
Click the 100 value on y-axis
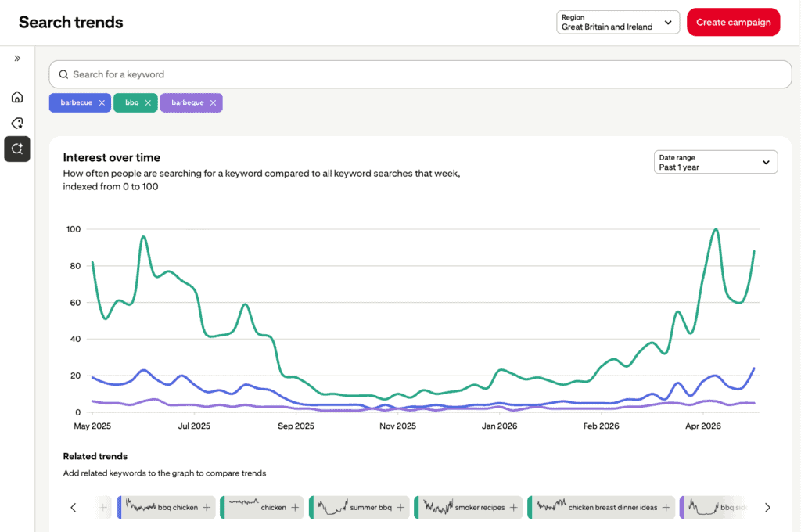[x=74, y=229]
